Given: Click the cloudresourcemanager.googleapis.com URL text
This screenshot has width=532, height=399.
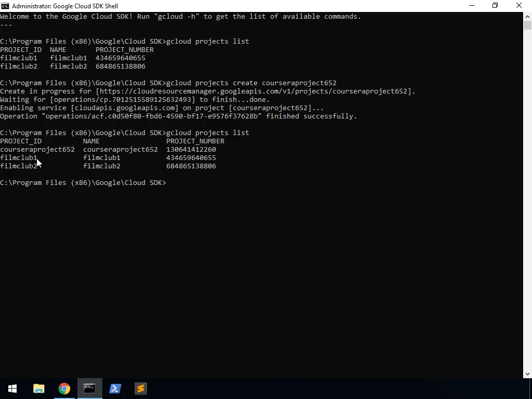Looking at the screenshot, I should pos(255,91).
